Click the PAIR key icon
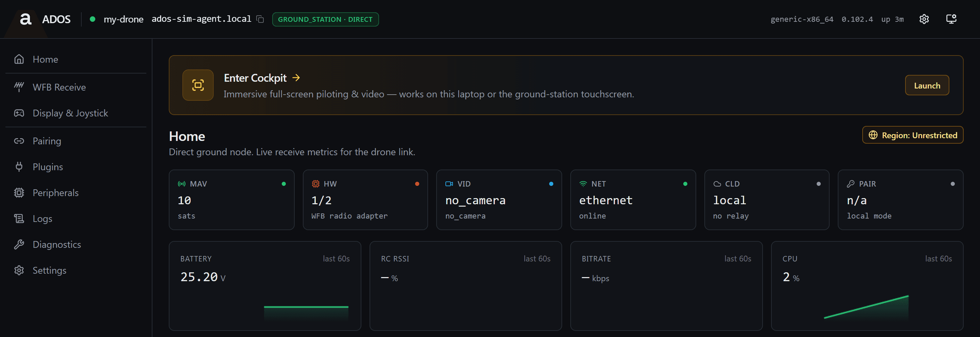The width and height of the screenshot is (980, 337). [851, 184]
